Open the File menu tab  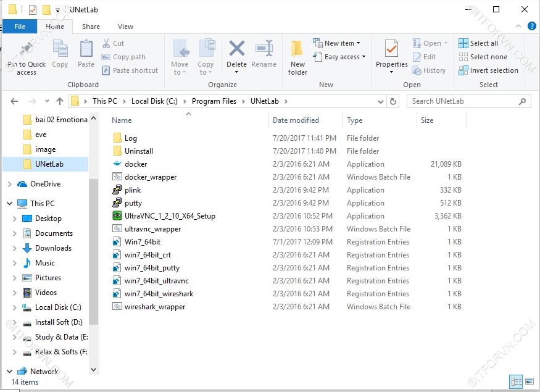pyautogui.click(x=20, y=27)
